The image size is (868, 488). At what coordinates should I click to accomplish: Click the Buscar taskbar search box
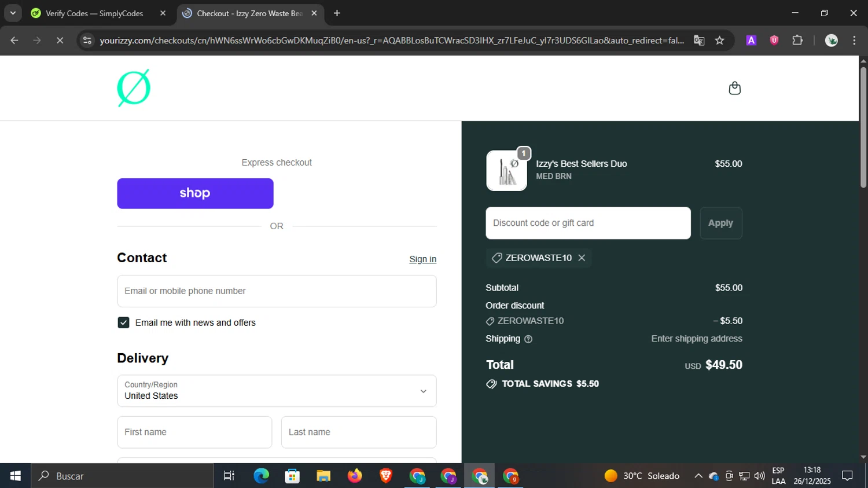[122, 476]
